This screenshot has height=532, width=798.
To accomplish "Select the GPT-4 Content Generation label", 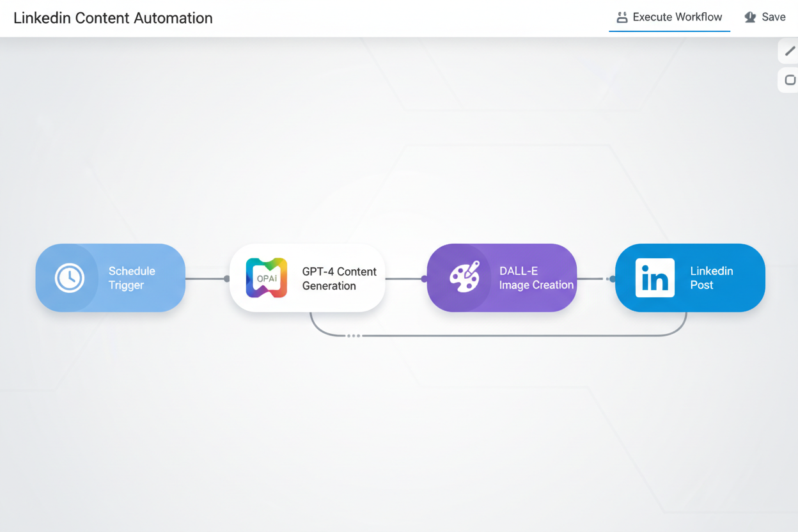I will click(x=340, y=279).
